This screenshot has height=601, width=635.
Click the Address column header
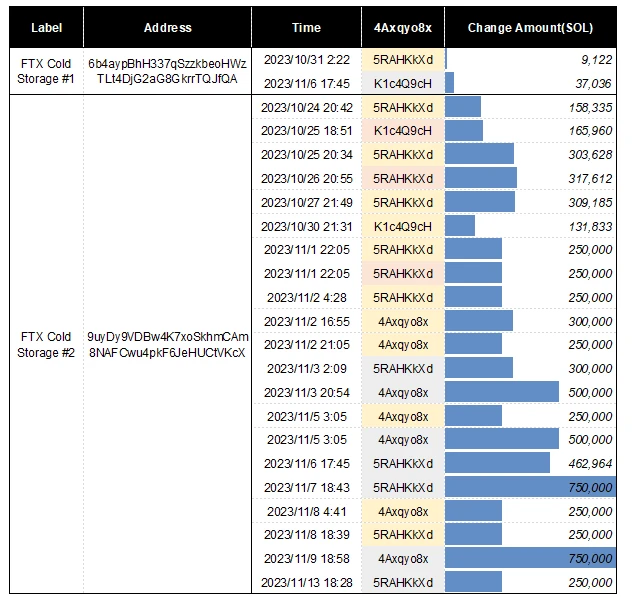[167, 28]
